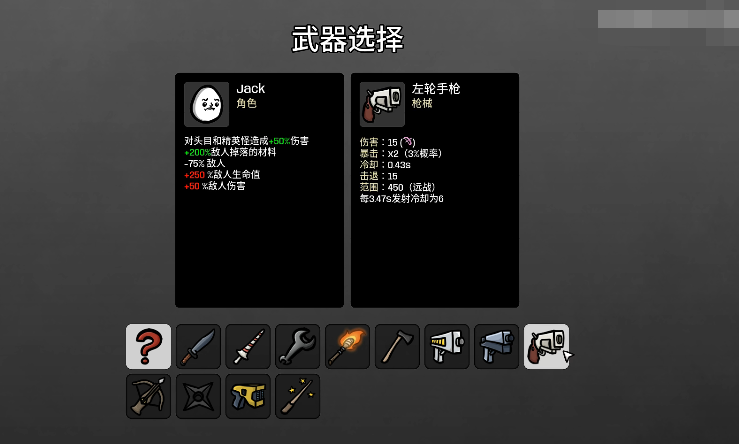Screen dimensions: 739x444
Task: Pick the hatchet axe weapon
Action: 397,346
